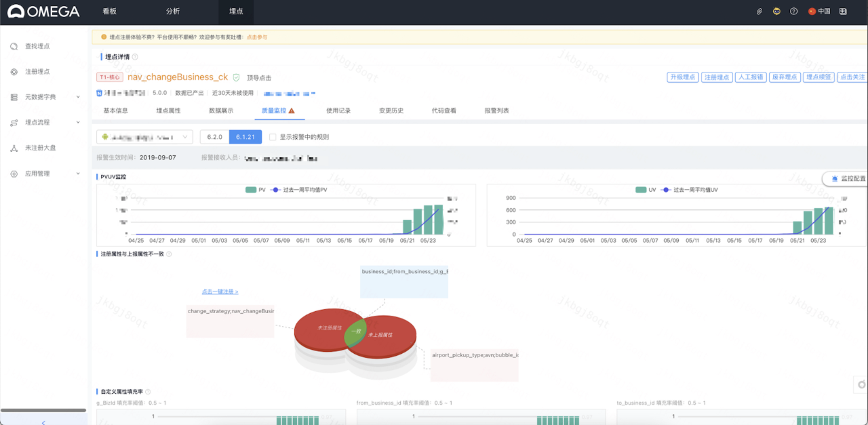Click the 未注册大盘 sidebar icon
This screenshot has width=868, height=425.
click(14, 148)
